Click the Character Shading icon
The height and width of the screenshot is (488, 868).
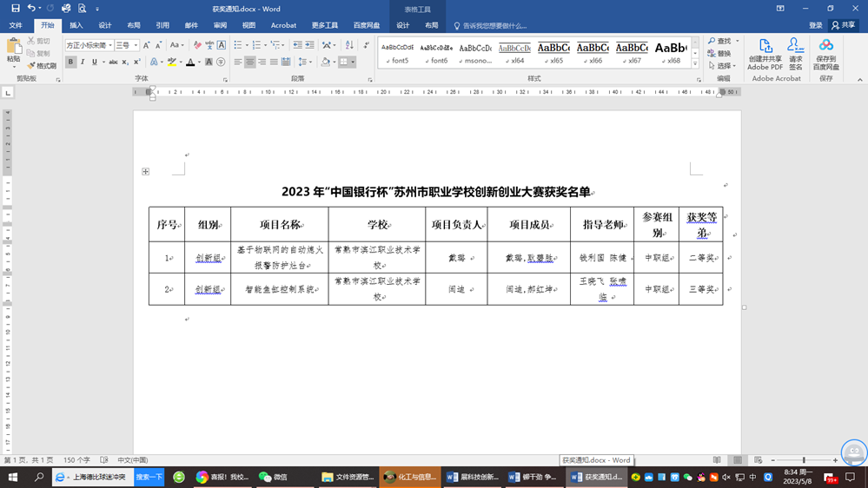point(209,62)
